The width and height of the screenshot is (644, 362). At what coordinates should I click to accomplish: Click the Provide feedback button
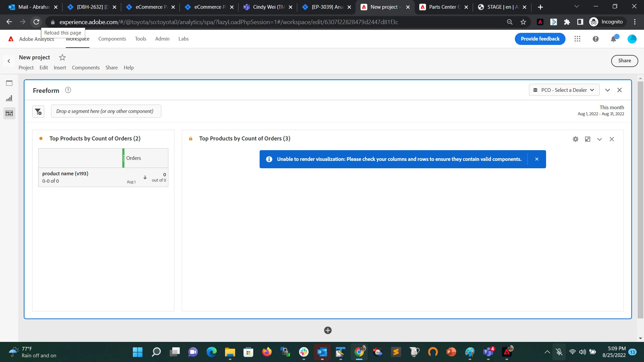540,39
